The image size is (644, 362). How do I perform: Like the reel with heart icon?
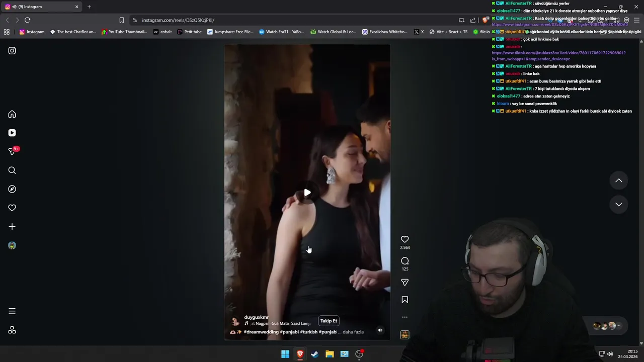coord(405,239)
